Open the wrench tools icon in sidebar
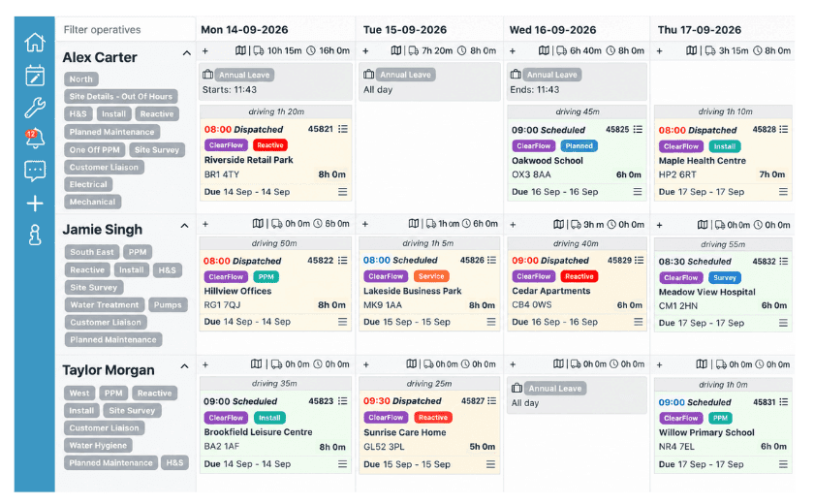Image resolution: width=814 pixels, height=504 pixels. click(x=35, y=108)
